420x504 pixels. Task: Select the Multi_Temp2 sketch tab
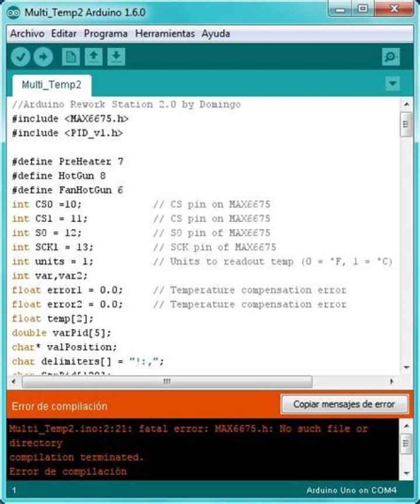(52, 85)
